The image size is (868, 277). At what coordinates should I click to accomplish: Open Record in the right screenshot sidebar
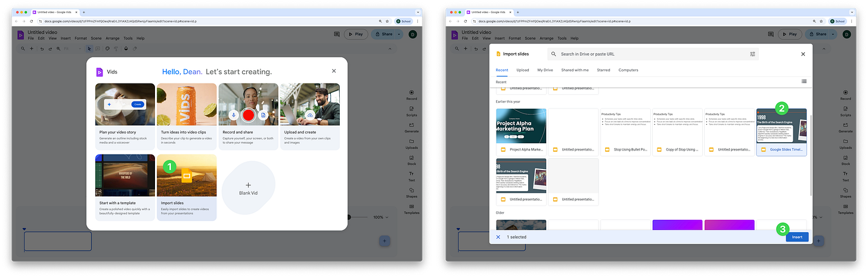[x=845, y=95]
